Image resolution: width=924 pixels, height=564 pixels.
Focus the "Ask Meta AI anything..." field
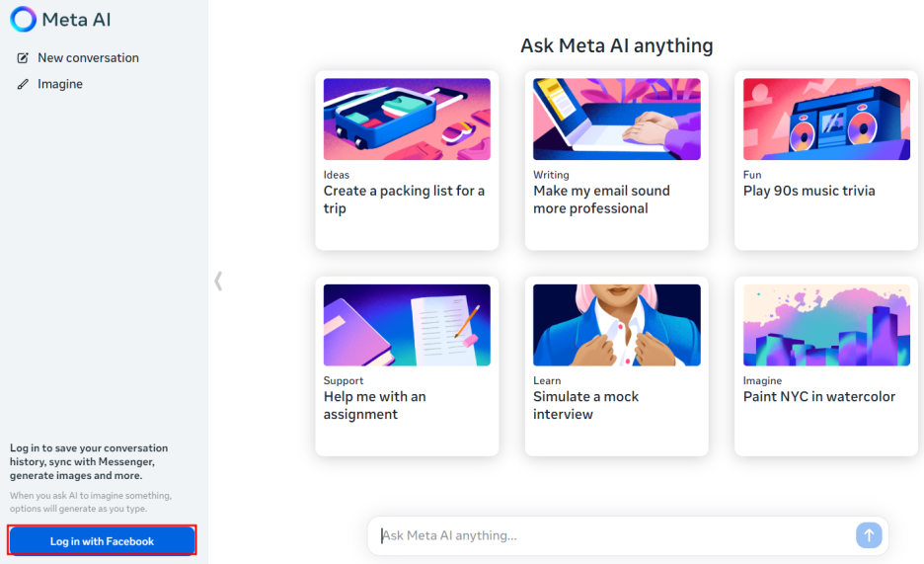613,535
